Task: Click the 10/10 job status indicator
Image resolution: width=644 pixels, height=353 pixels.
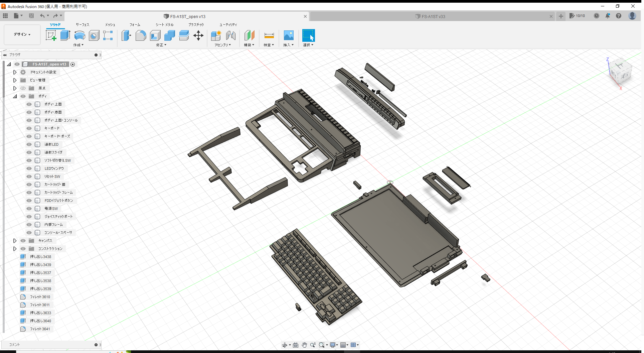Action: click(x=578, y=16)
